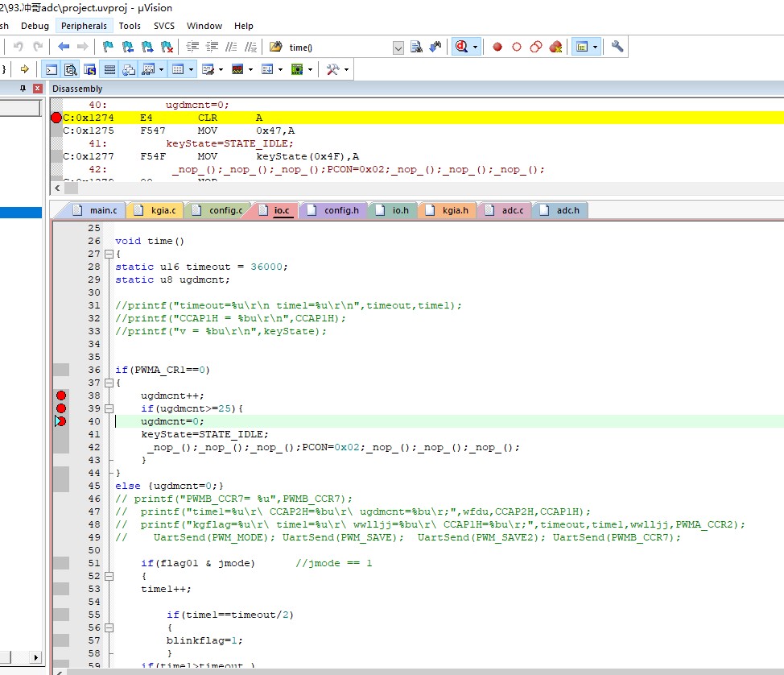Start incremental find
784x675 pixels.
[x=435, y=47]
